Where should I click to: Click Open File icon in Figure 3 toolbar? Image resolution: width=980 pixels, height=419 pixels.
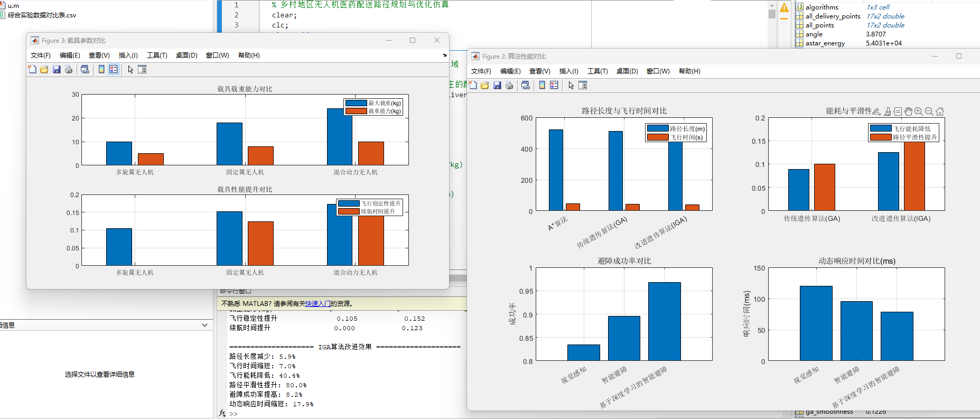click(44, 69)
